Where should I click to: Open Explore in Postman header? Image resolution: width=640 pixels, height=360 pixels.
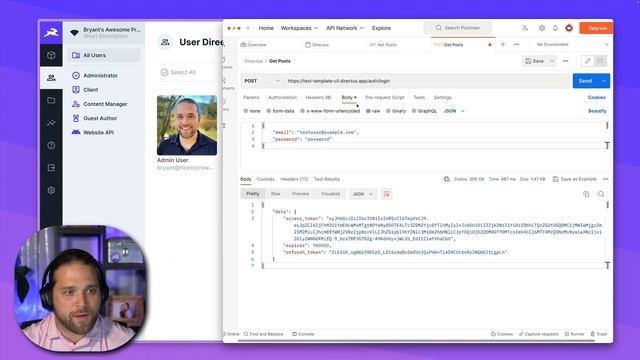(381, 28)
